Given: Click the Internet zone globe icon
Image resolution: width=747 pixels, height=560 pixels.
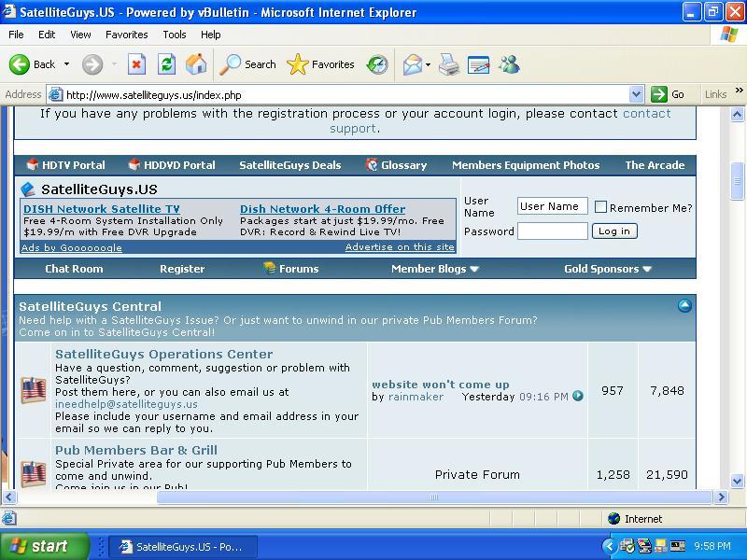Looking at the screenshot, I should click(614, 519).
